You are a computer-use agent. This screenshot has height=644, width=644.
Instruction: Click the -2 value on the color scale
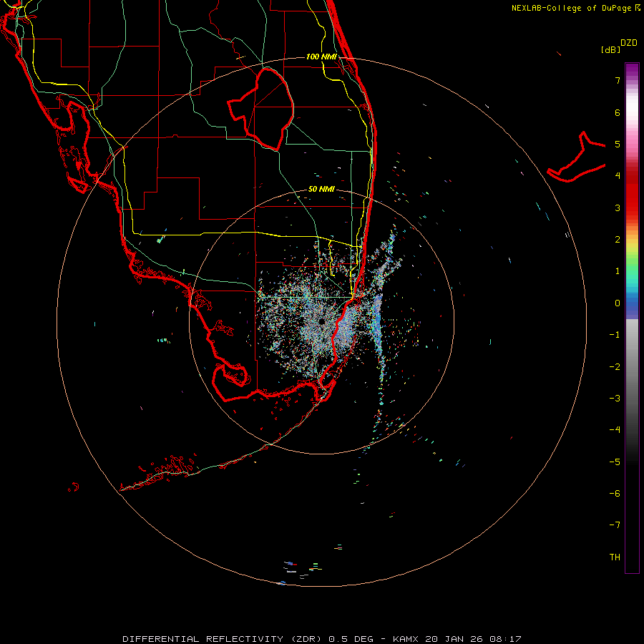(x=615, y=367)
